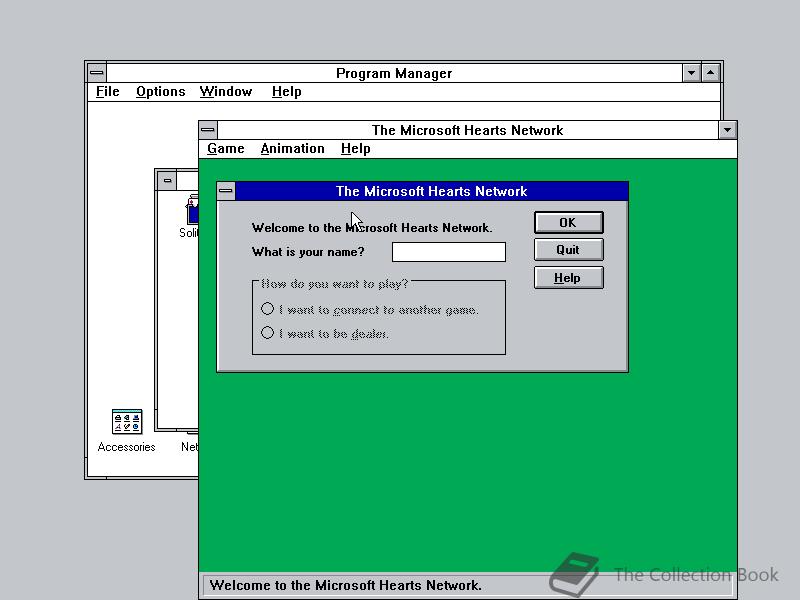Open the Options menu in Program Manager
Viewport: 800px width, 600px height.
pyautogui.click(x=160, y=92)
